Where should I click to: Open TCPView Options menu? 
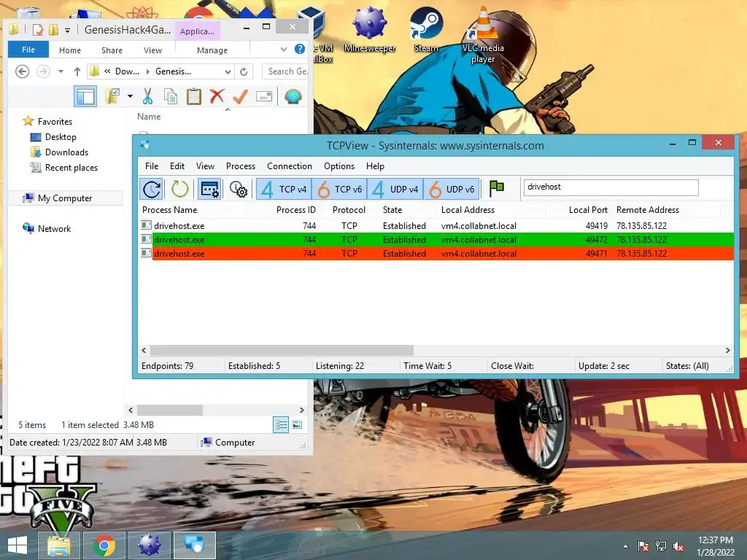[x=339, y=166]
